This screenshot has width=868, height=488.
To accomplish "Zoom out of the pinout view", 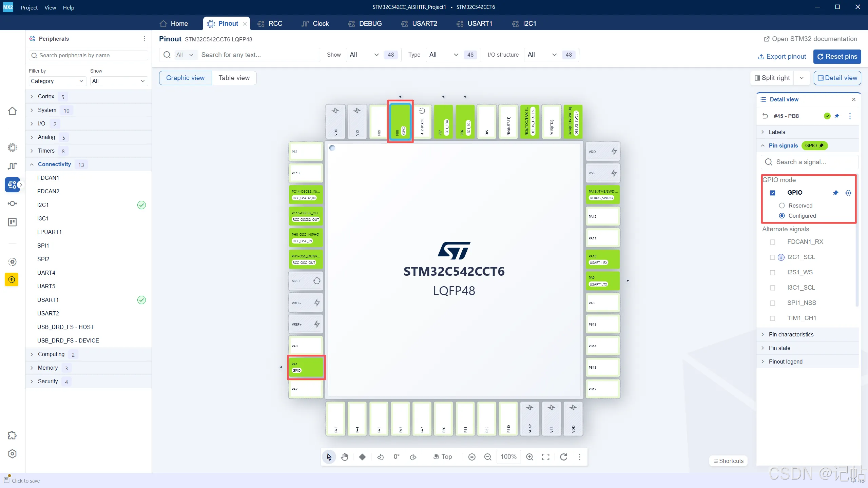I will (488, 457).
